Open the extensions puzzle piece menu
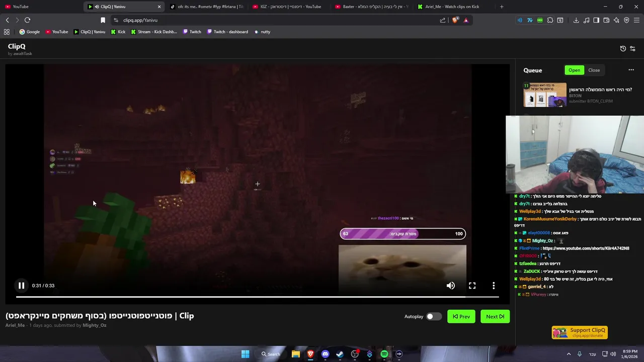The image size is (644, 362). [x=550, y=20]
